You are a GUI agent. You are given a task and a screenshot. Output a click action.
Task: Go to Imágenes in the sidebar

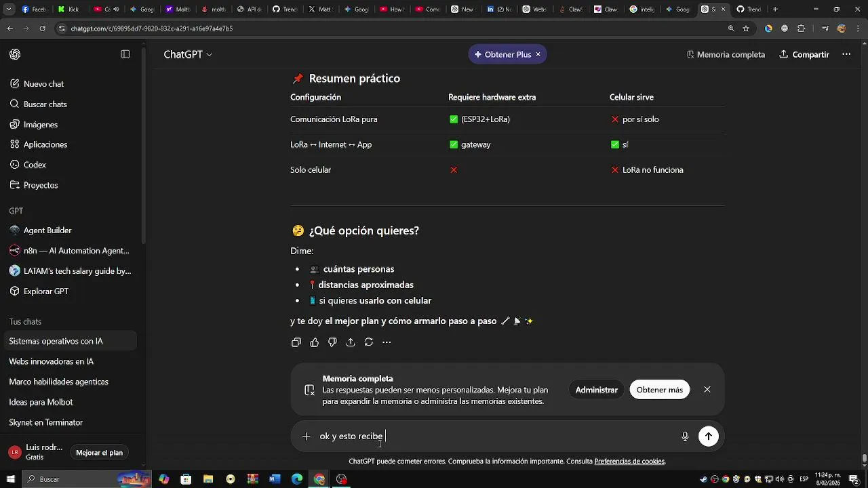[41, 125]
